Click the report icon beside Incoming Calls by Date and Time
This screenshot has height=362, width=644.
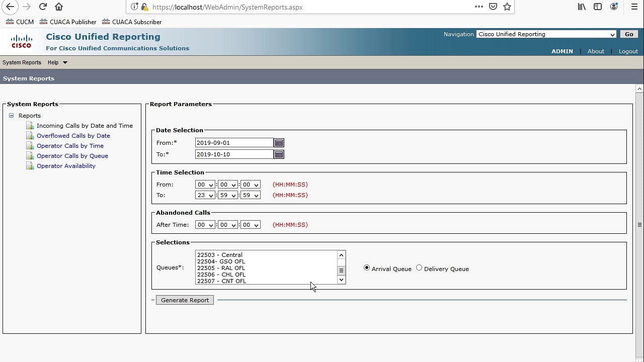pyautogui.click(x=30, y=126)
